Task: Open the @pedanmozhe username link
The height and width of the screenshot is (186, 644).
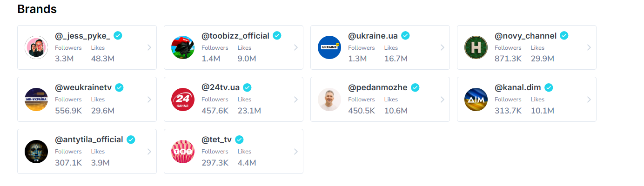Action: 377,87
